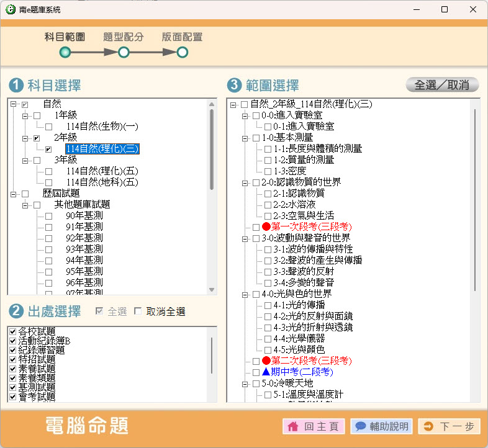Viewport: 488px width, 448px height.
Task: Collapse the 自然 subject tree node
Action: (14, 104)
